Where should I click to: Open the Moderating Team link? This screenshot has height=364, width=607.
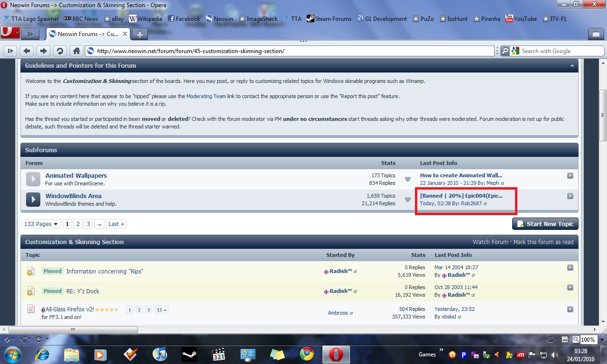tap(206, 96)
